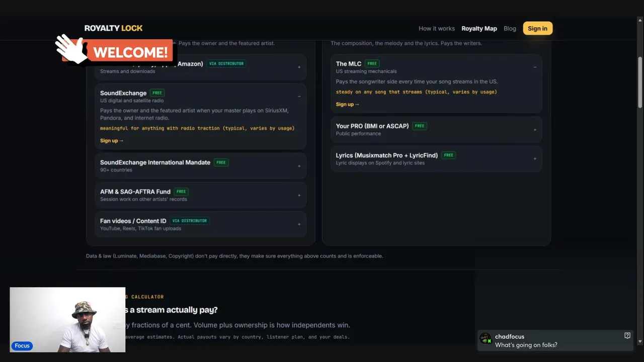Click the VIA DISTRIBUTOR badge on Fan videos
This screenshot has width=644, height=362.
(189, 221)
